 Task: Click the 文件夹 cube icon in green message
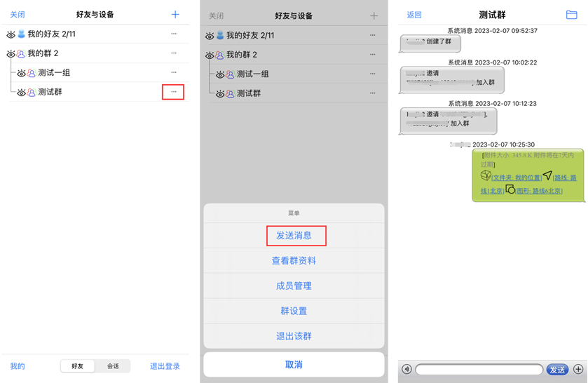(x=486, y=176)
